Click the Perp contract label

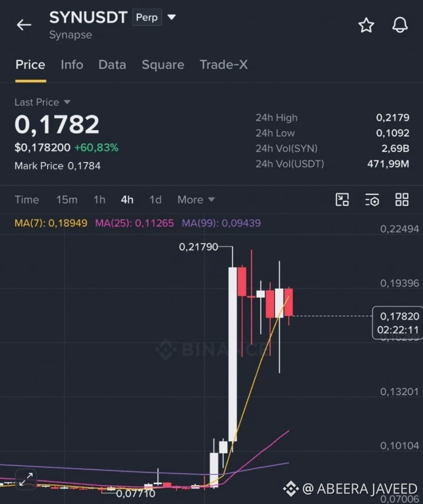pos(147,17)
